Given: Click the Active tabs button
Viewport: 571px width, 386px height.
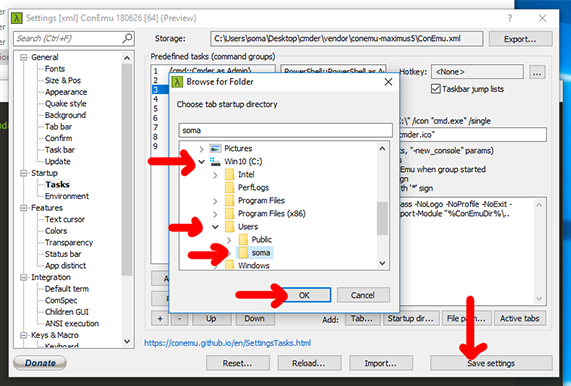Looking at the screenshot, I should coord(520,319).
